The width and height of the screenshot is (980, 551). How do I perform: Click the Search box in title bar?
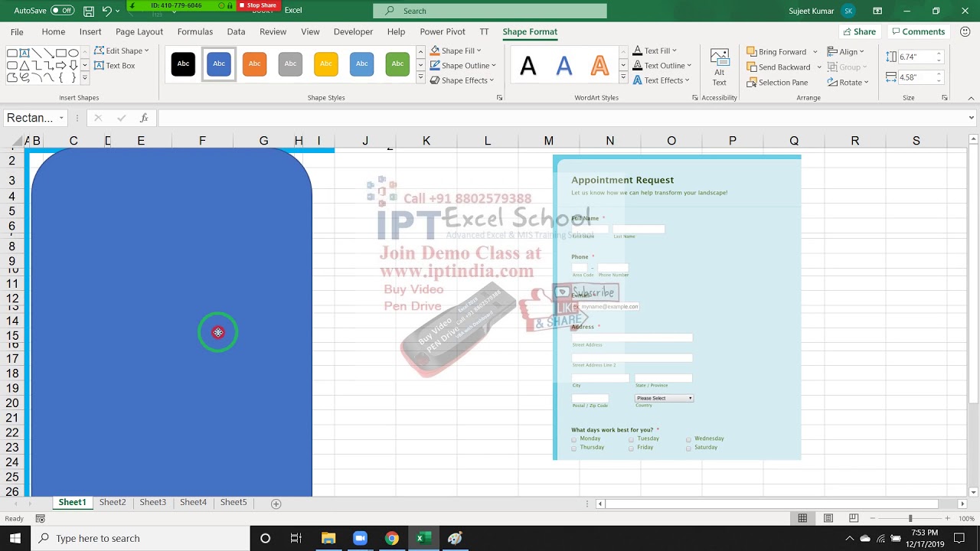click(490, 11)
